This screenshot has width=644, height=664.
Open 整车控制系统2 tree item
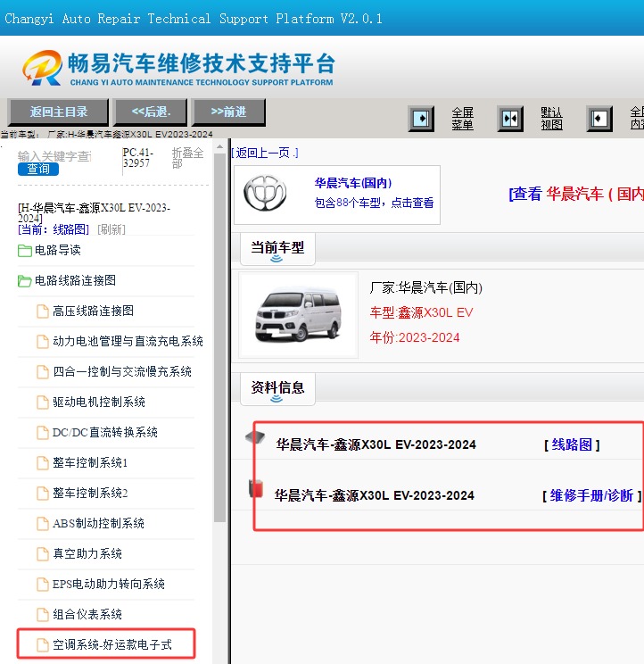tap(90, 494)
